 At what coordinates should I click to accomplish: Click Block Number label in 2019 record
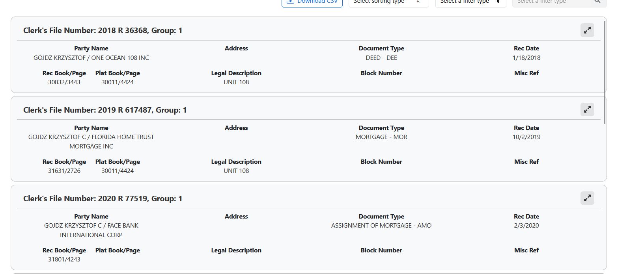click(381, 162)
